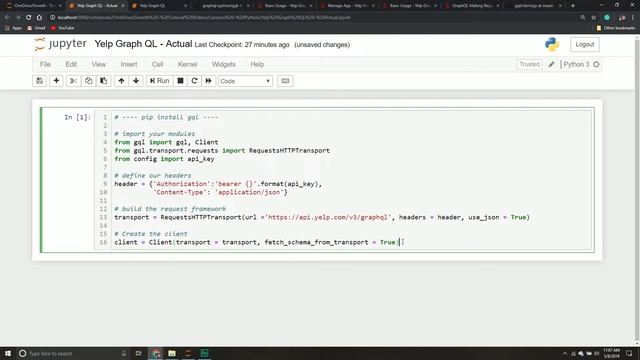Open the cell type Code dropdown
The width and height of the screenshot is (640, 360).
[x=245, y=81]
